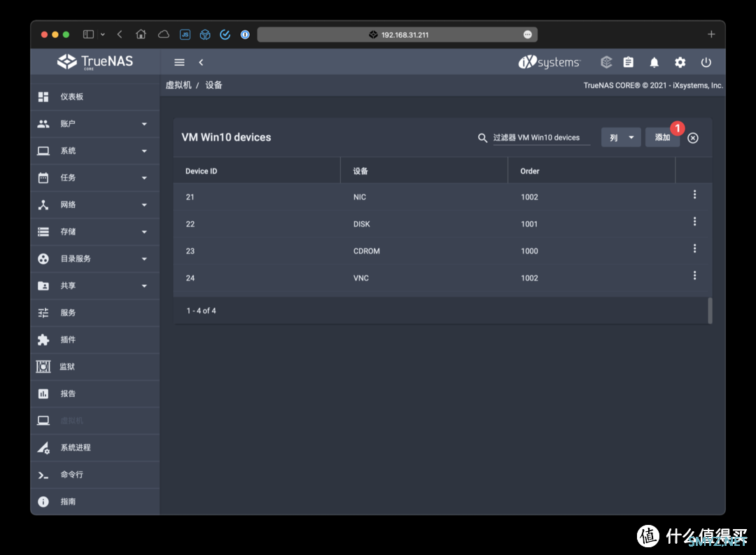Click the Sharing (共享) folder icon
Viewport: 756px width, 555px height.
pyautogui.click(x=43, y=286)
